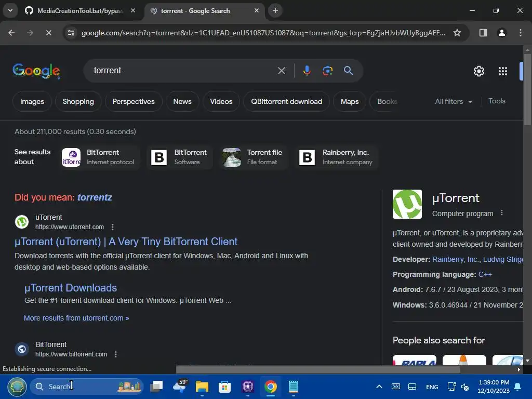Click the horizontal page scrollbar
532x399 pixels.
click(318, 369)
